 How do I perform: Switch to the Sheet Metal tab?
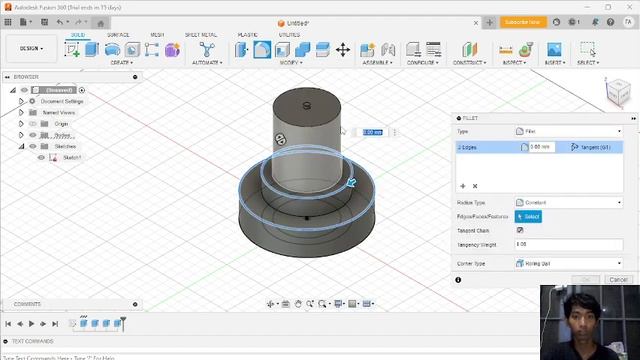(x=201, y=35)
